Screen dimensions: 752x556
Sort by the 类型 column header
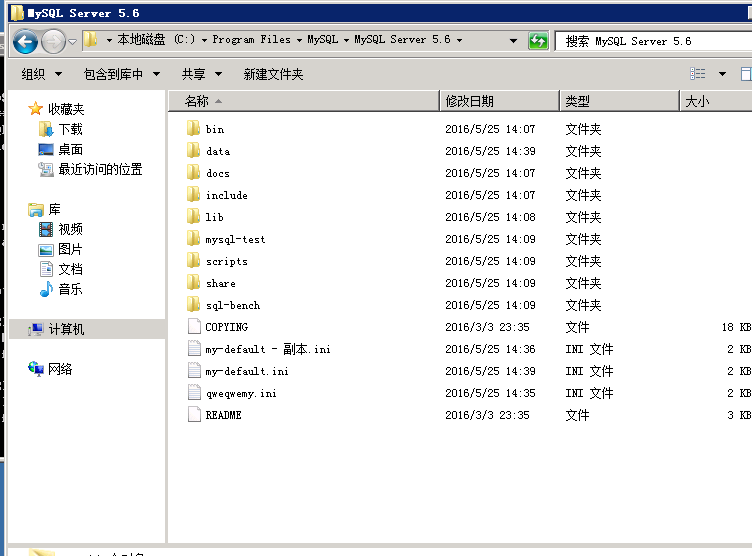tap(619, 101)
